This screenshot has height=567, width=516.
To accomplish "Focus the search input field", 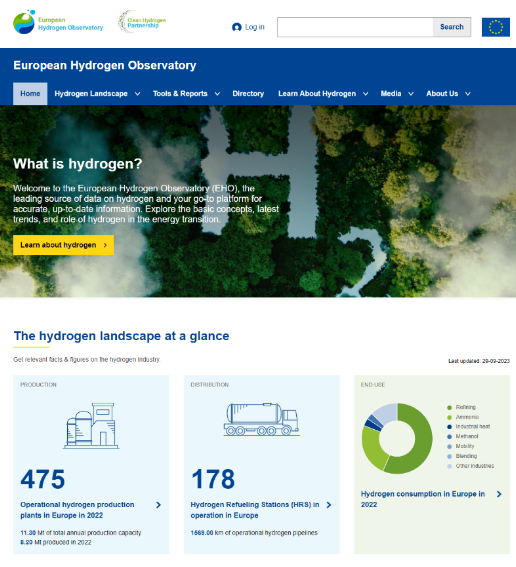I will (x=355, y=27).
